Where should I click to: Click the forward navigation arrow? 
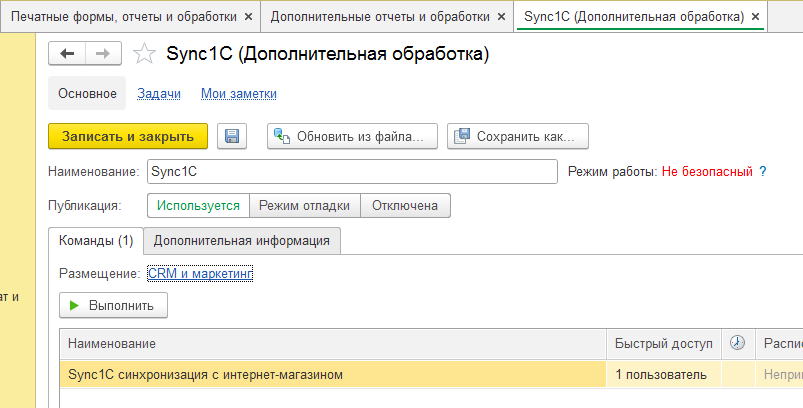click(x=100, y=54)
